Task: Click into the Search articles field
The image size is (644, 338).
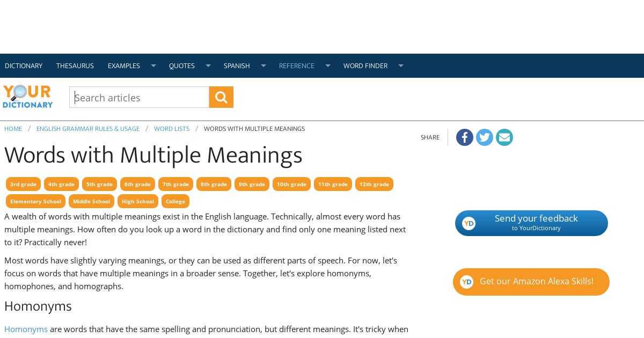Action: (139, 97)
